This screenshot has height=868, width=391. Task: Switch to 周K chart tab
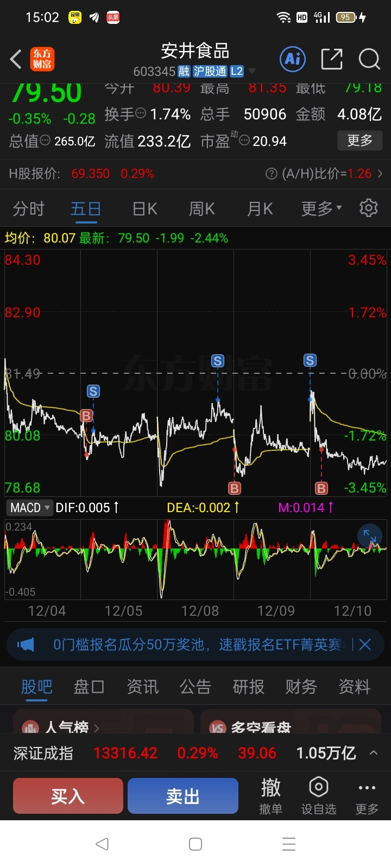point(202,208)
